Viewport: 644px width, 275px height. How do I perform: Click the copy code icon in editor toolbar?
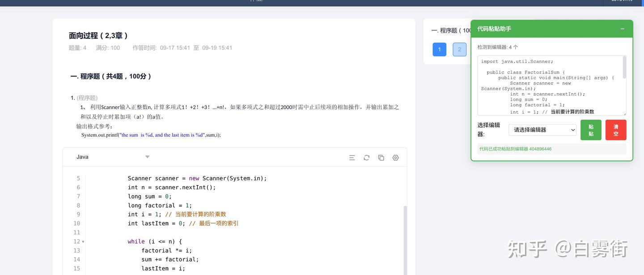(381, 157)
